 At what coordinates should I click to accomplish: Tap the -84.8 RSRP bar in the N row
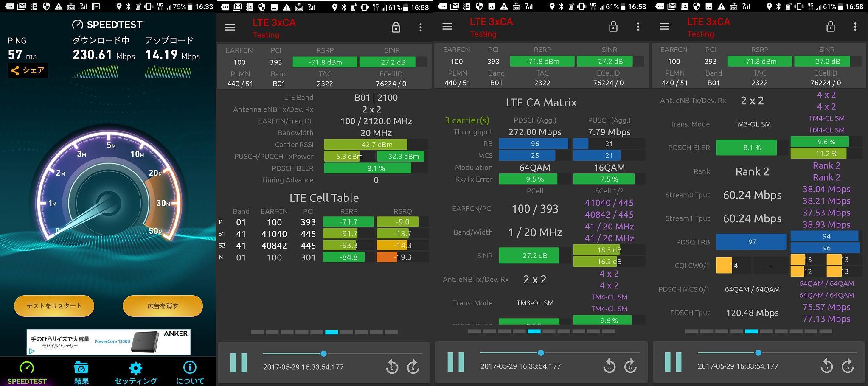[x=348, y=257]
